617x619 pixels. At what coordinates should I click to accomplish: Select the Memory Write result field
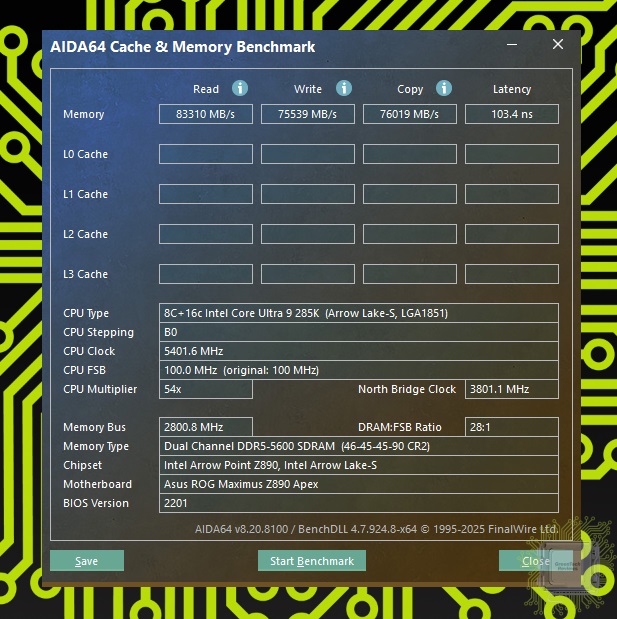[x=308, y=114]
